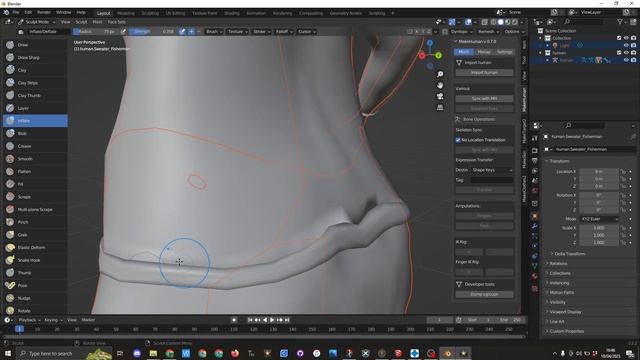Switch to the Shading workspace tab
The width and height of the screenshot is (640, 360).
click(232, 13)
